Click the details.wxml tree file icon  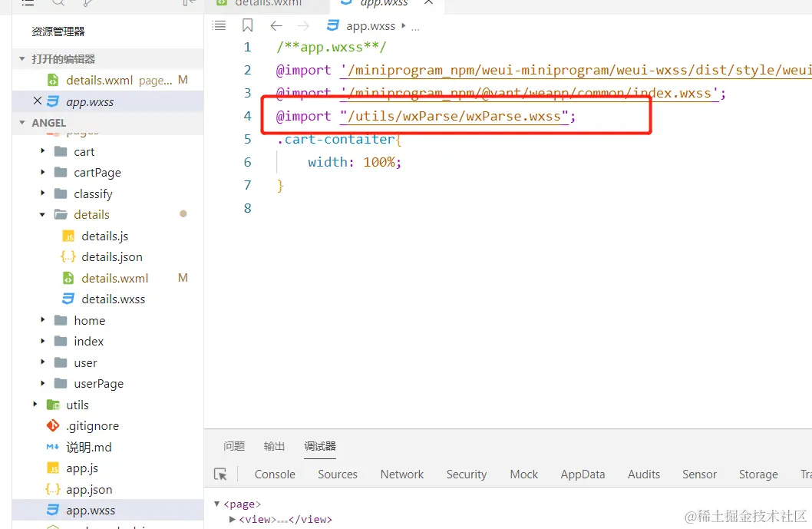pos(68,278)
